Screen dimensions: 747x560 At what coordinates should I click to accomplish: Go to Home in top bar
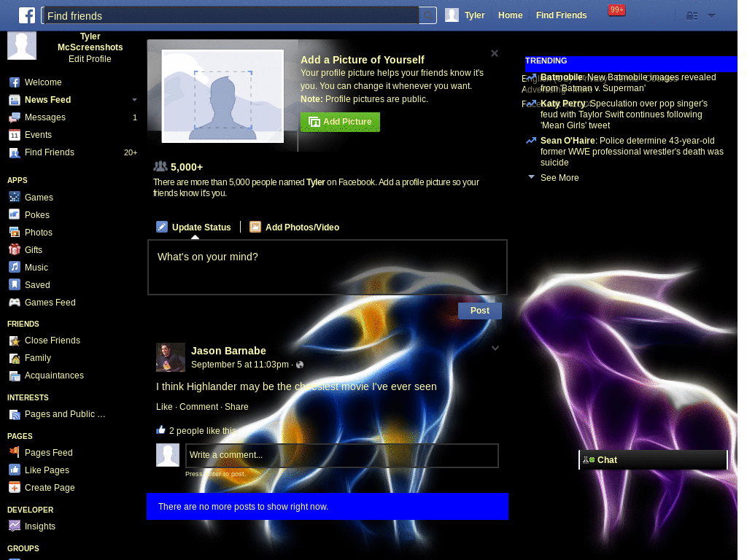[x=510, y=15]
